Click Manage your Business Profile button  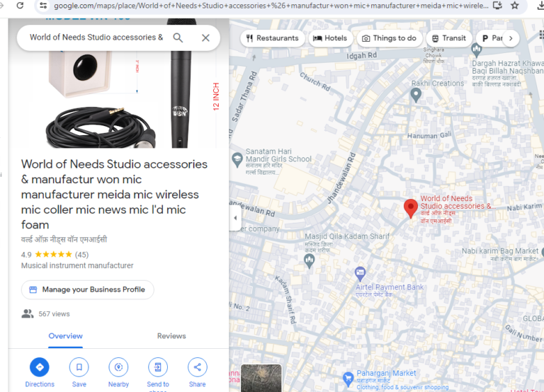pos(87,289)
